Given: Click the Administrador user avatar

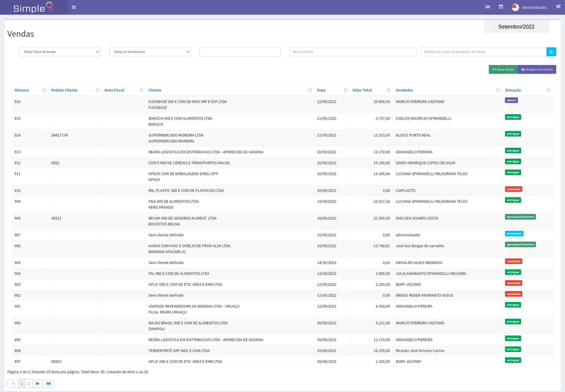Looking at the screenshot, I should (515, 7).
